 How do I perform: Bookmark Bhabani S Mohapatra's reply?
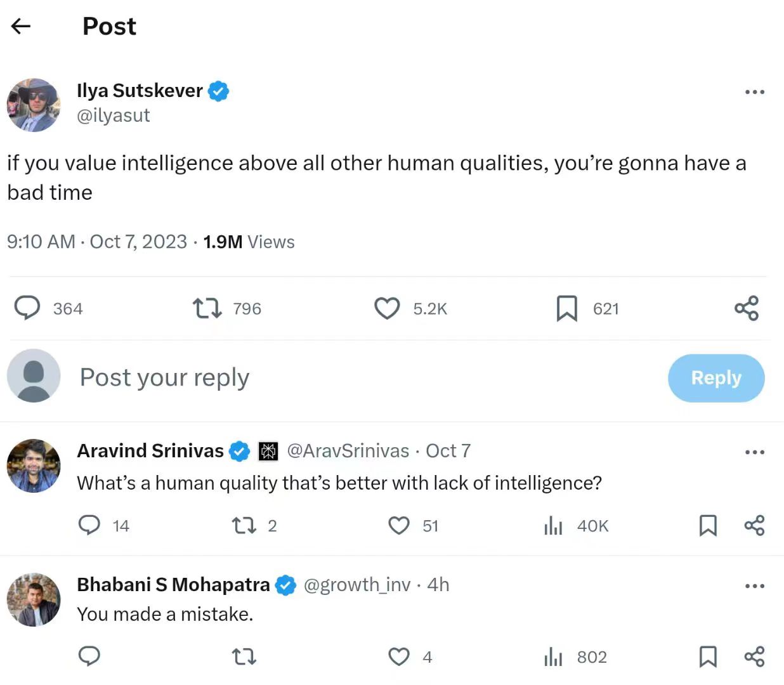click(708, 656)
